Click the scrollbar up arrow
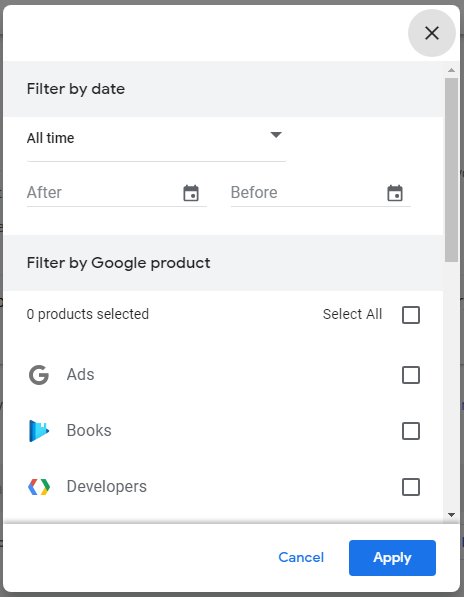This screenshot has height=597, width=464. tap(451, 70)
